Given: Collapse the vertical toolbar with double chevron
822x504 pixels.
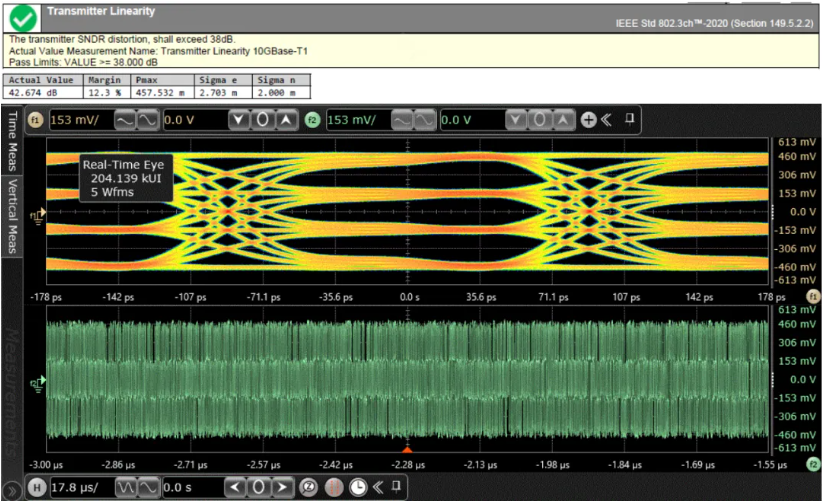Looking at the screenshot, I should coord(607,120).
